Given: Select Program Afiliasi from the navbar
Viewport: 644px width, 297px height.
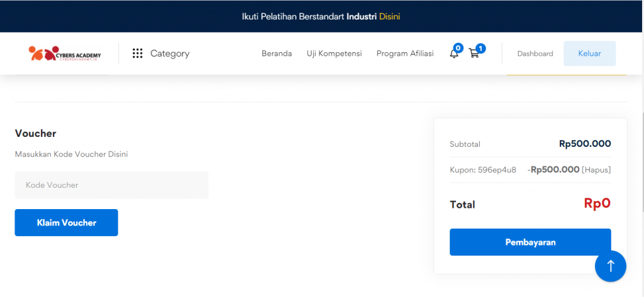Looking at the screenshot, I should (405, 54).
